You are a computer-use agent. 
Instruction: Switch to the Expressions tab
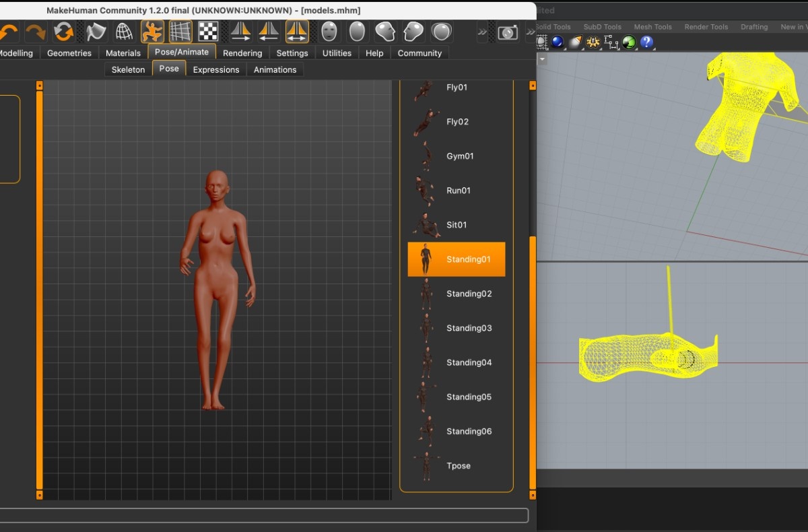(x=215, y=69)
